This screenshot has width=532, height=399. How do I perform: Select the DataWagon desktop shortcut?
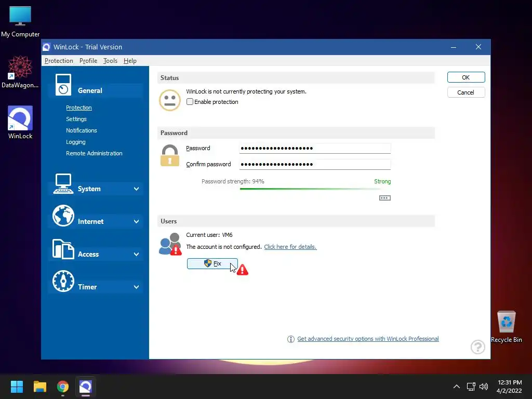click(20, 72)
